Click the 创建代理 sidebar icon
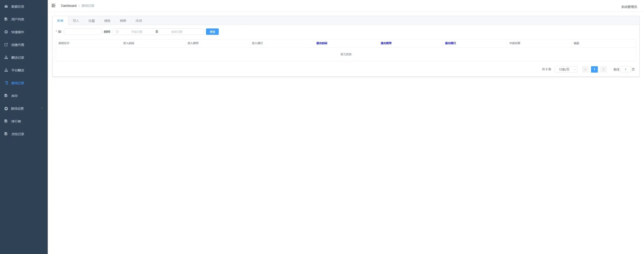 6,45
